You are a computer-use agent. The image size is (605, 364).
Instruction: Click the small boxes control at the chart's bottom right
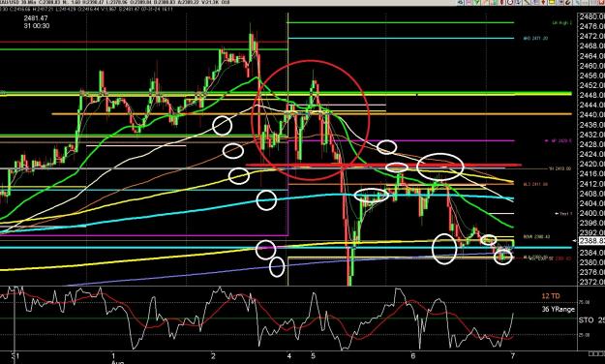[x=596, y=353]
